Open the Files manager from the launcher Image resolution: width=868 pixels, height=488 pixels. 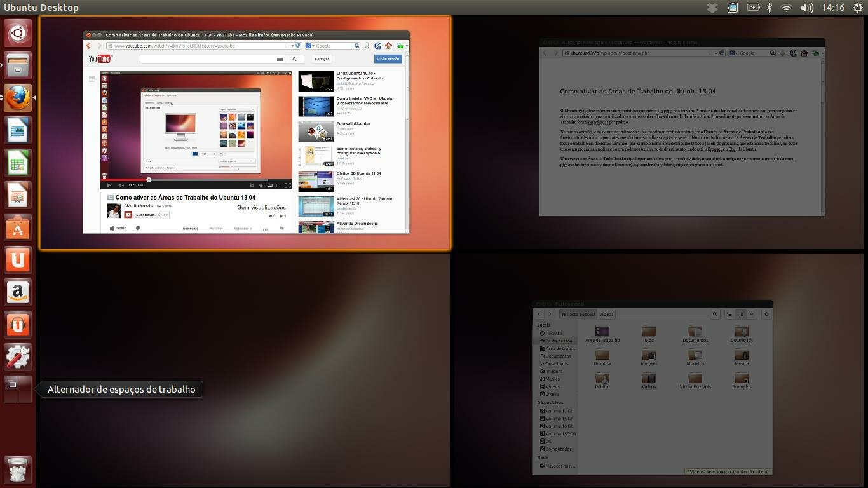[x=18, y=65]
